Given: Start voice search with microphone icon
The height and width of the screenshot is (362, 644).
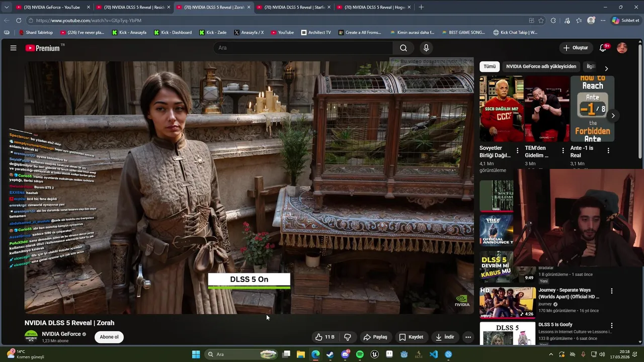Looking at the screenshot, I should 426,48.
